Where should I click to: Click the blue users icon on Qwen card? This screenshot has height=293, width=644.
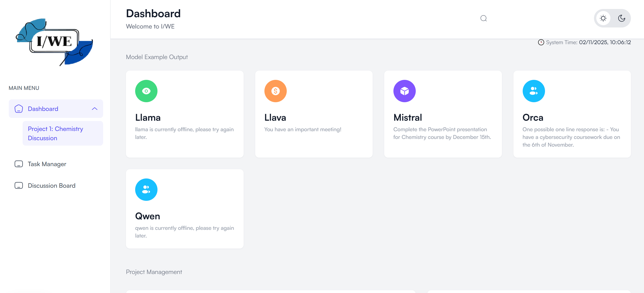click(x=146, y=190)
